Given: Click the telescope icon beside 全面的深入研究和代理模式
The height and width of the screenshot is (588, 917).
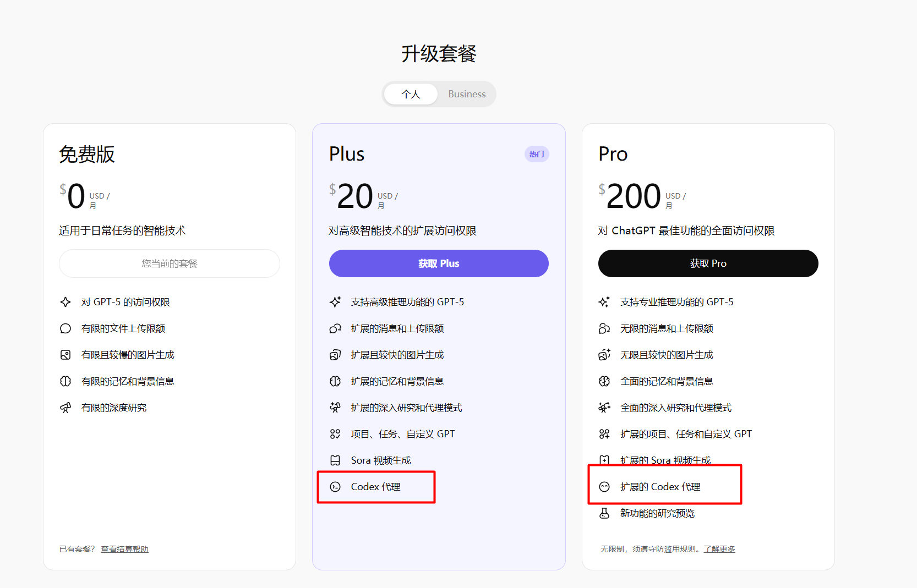Looking at the screenshot, I should pyautogui.click(x=604, y=408).
